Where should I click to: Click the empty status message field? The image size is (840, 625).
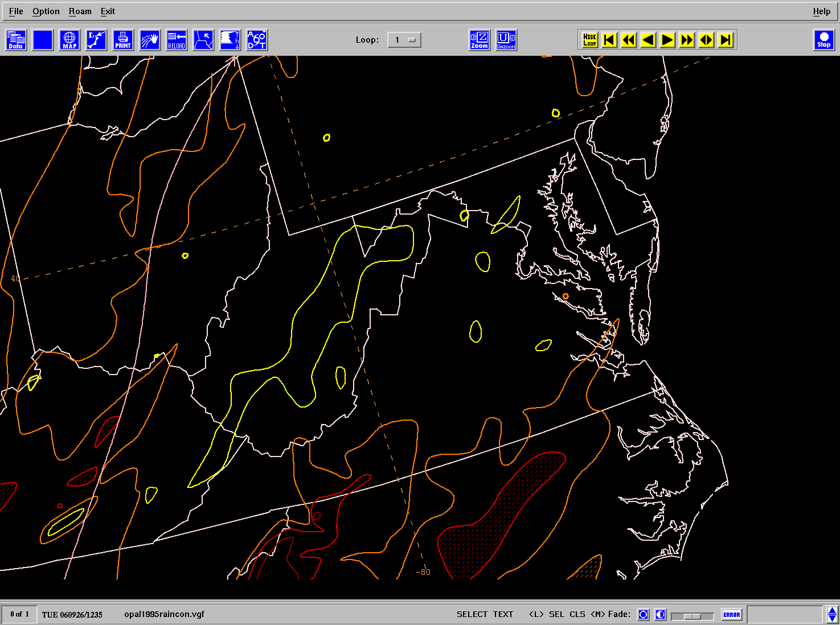click(x=785, y=615)
